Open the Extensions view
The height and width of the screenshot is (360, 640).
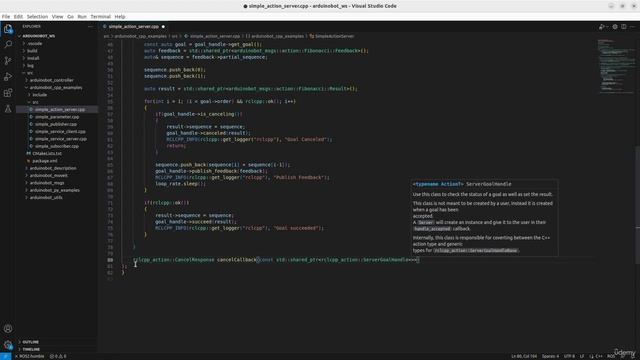[x=8, y=93]
